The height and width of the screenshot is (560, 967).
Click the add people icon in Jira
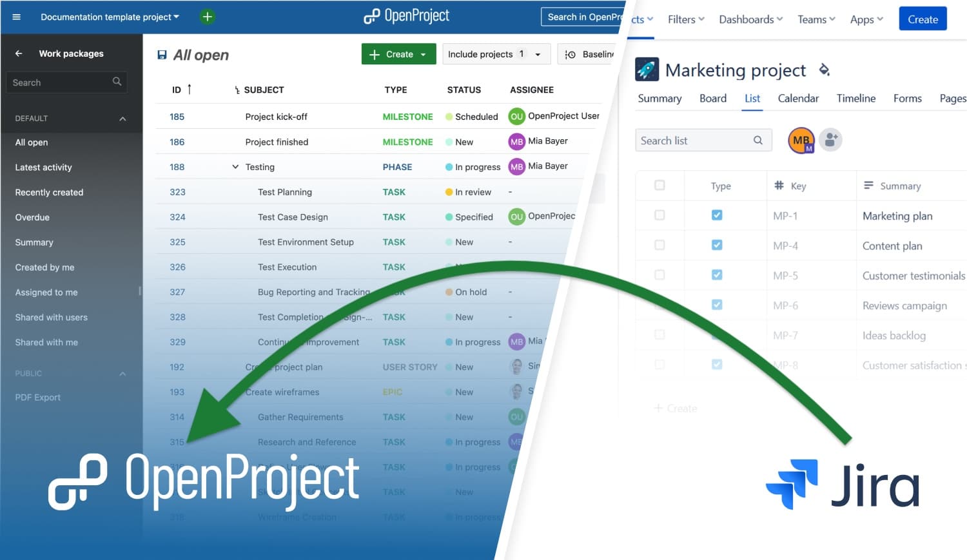tap(830, 140)
